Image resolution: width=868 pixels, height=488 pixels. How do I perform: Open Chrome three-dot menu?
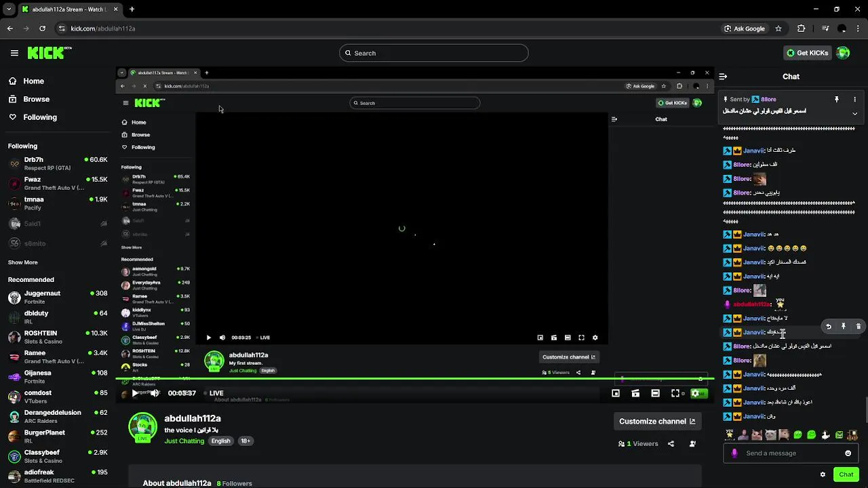859,28
